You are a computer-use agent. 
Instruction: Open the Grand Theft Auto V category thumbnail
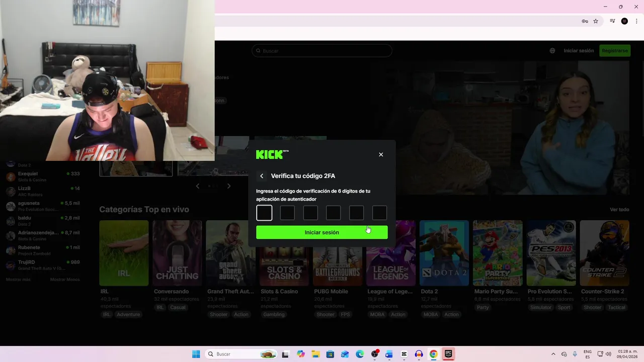230,253
